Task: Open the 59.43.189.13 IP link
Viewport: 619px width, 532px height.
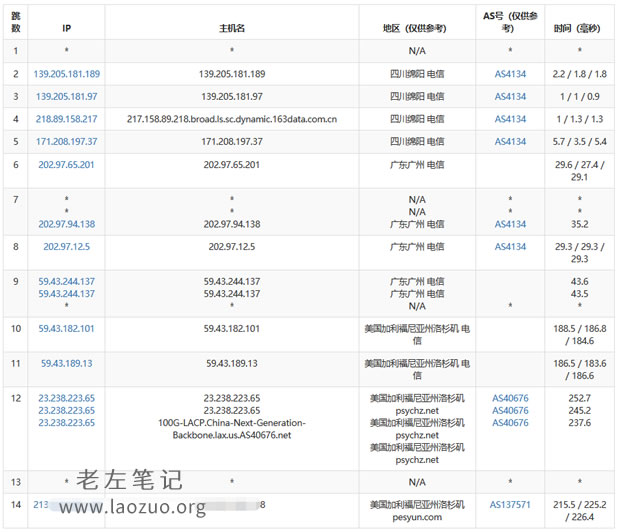Action: click(66, 363)
